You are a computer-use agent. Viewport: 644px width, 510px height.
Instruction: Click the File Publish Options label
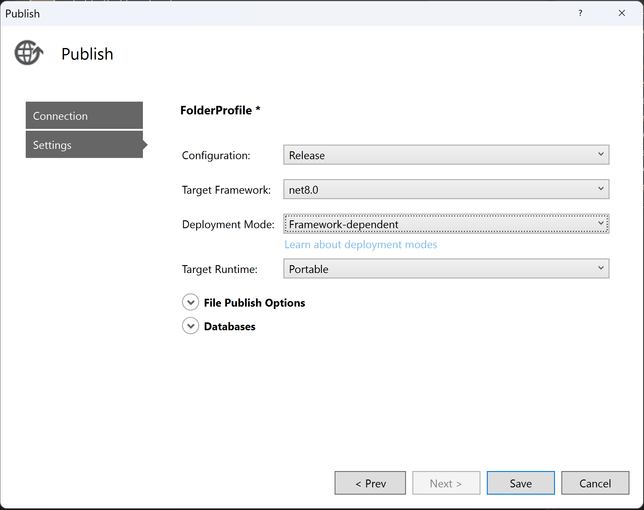point(254,303)
